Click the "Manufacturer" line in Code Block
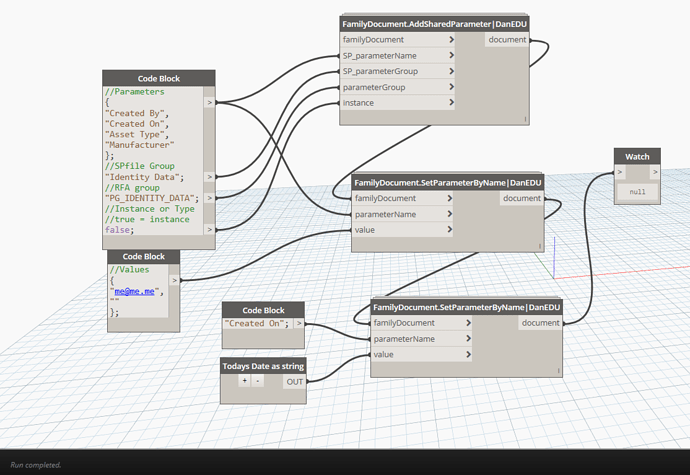Viewport: 690px width, 475px height. (139, 145)
